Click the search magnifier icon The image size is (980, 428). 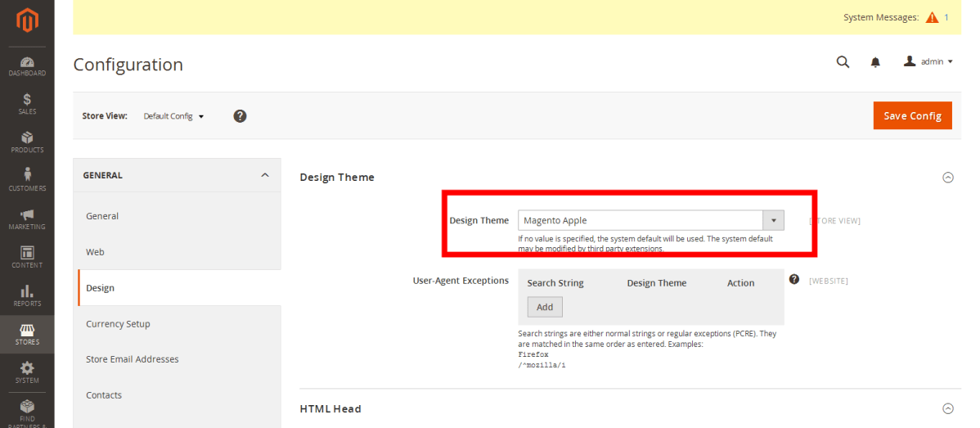coord(843,62)
